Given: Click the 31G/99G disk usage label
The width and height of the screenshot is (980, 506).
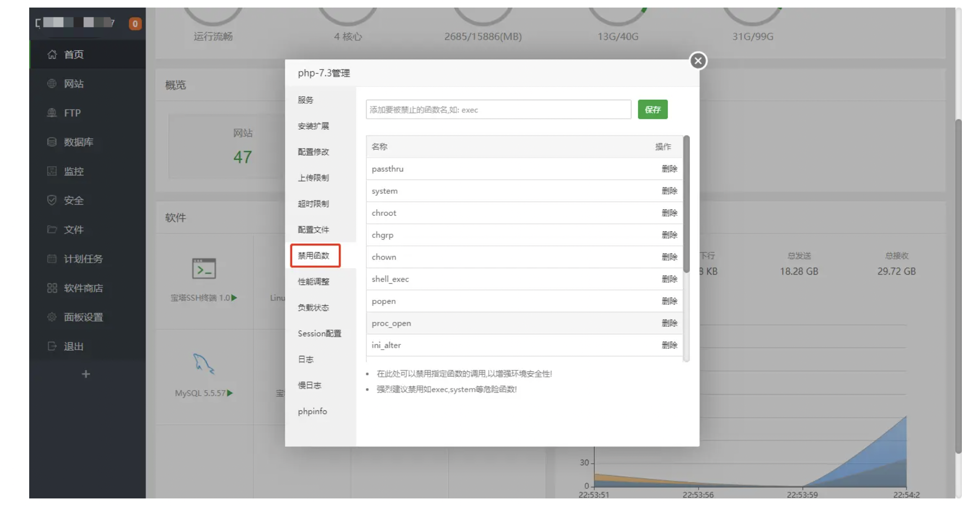Looking at the screenshot, I should (x=753, y=36).
